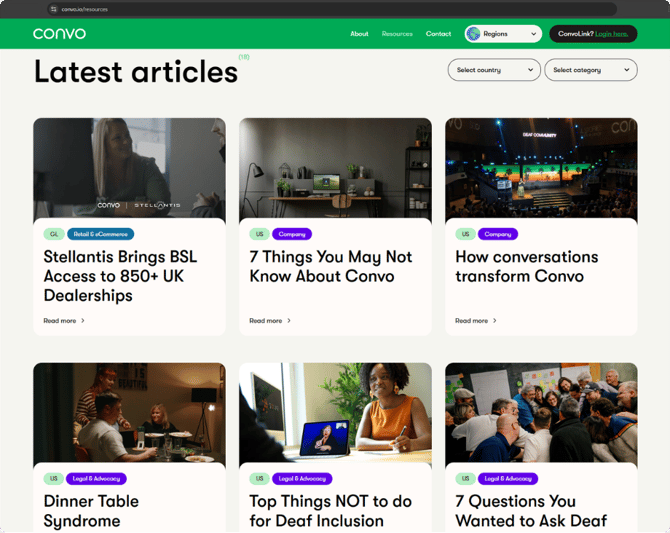Open the About menu item
This screenshot has height=533, width=670.
point(359,34)
